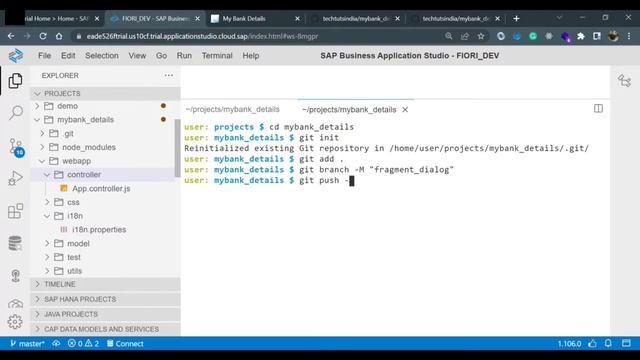640x360 pixels.
Task: Expand JAVA PROJECTS section
Action: point(105,314)
